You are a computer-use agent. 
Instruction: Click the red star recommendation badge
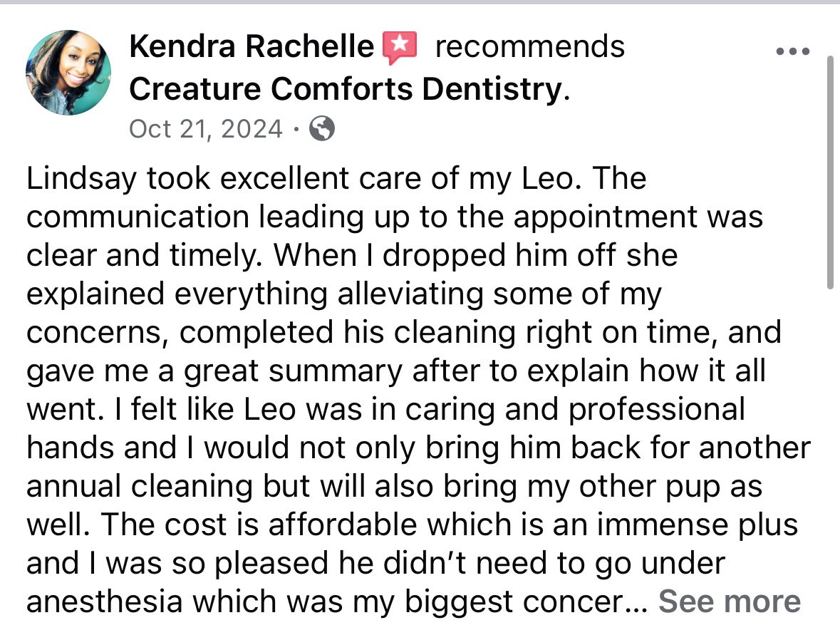pyautogui.click(x=399, y=47)
